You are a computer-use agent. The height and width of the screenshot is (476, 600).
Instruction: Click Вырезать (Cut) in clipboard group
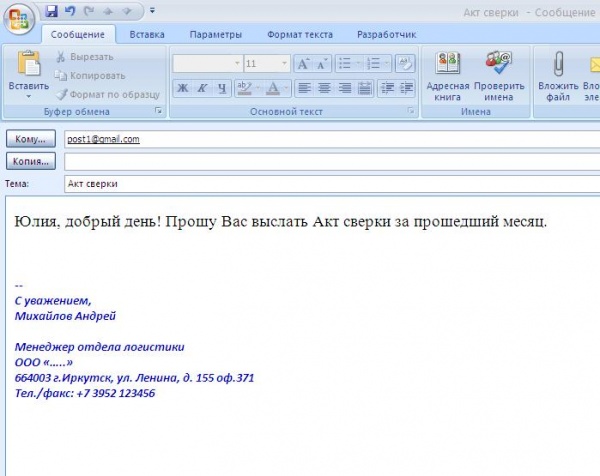coord(85,57)
